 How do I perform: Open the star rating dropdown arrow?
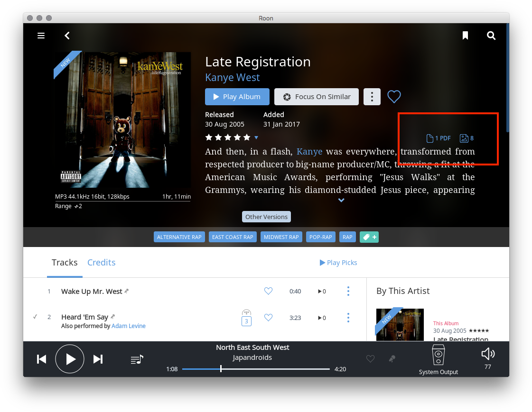[256, 137]
